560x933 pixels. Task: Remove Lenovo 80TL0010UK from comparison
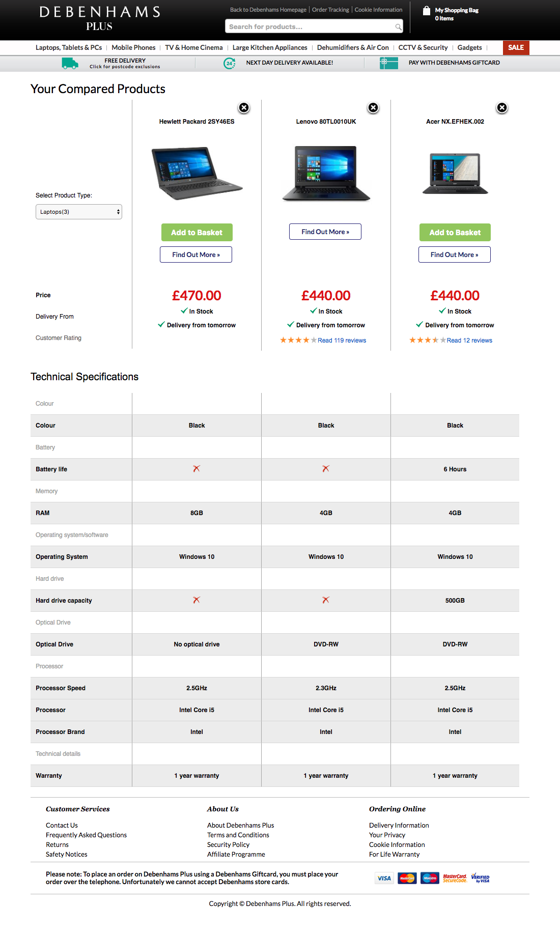(373, 107)
